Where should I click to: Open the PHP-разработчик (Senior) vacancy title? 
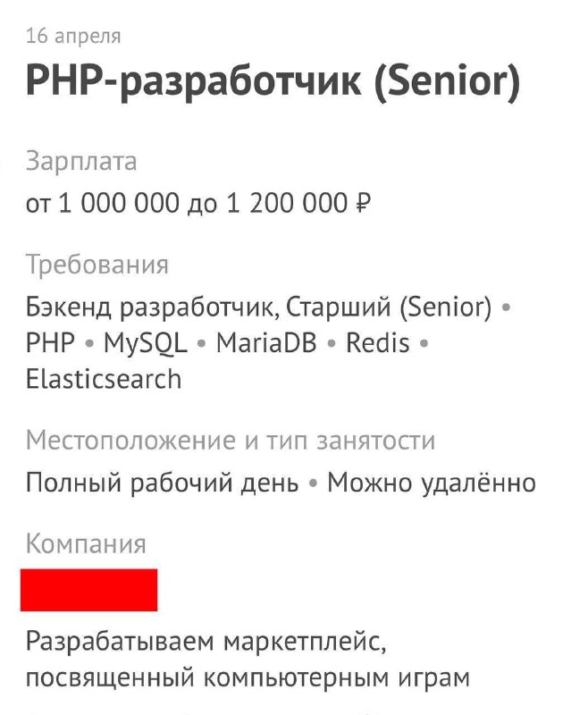click(x=273, y=81)
